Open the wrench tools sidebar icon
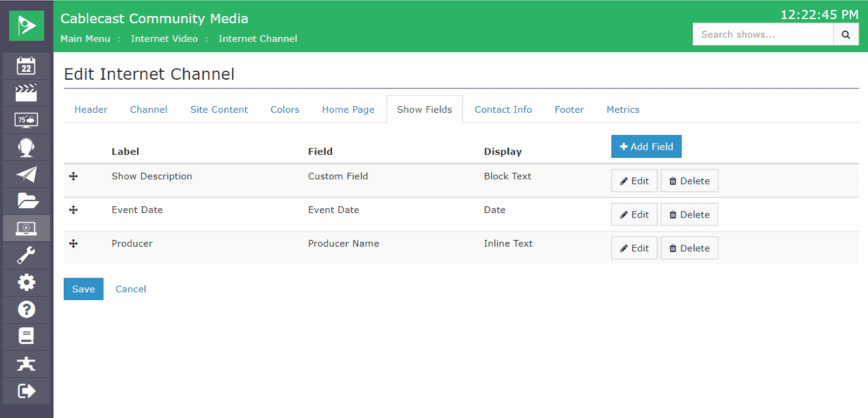This screenshot has height=418, width=868. point(26,255)
